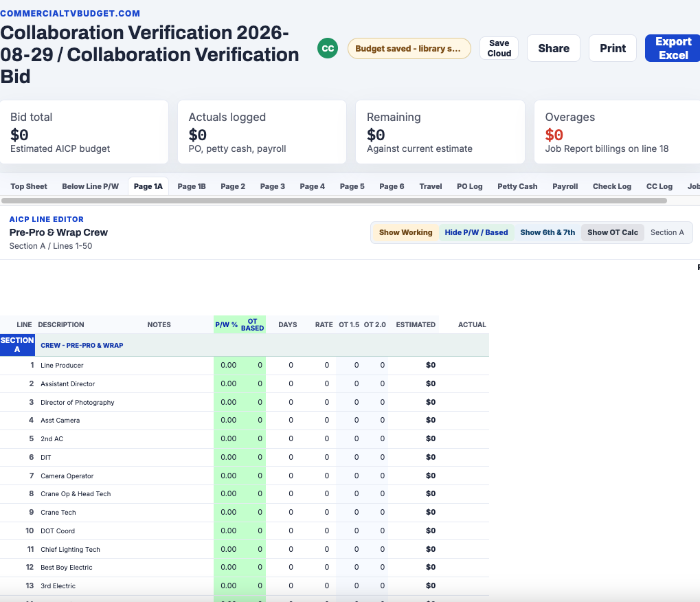This screenshot has width=700, height=602.
Task: Click the Bid total summary card
Action: [84, 132]
